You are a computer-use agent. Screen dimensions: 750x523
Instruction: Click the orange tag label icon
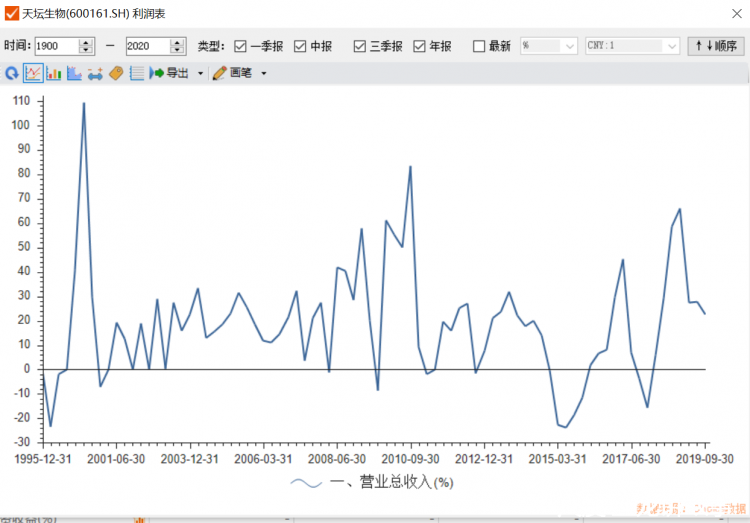[116, 73]
